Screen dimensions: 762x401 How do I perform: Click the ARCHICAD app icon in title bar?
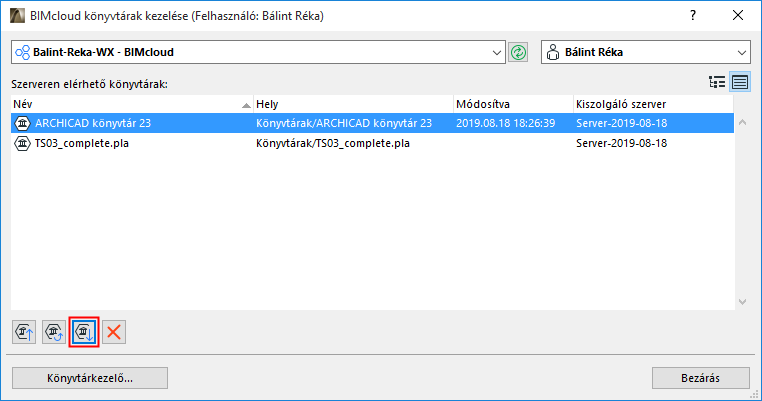(17, 16)
